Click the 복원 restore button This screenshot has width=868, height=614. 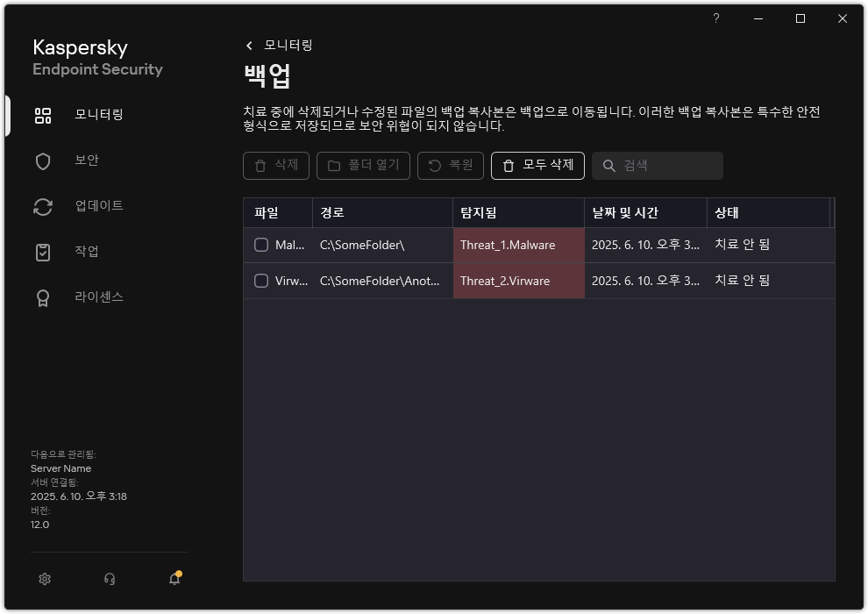tap(451, 166)
